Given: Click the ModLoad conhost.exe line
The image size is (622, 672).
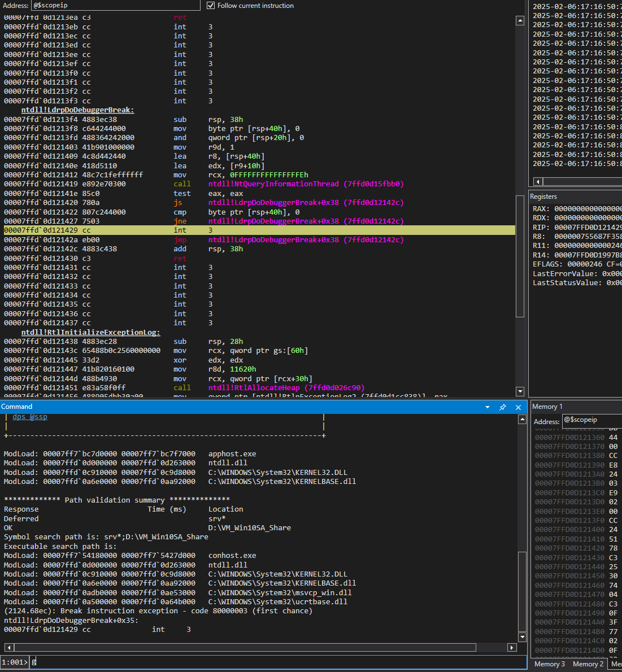Looking at the screenshot, I should tap(130, 556).
